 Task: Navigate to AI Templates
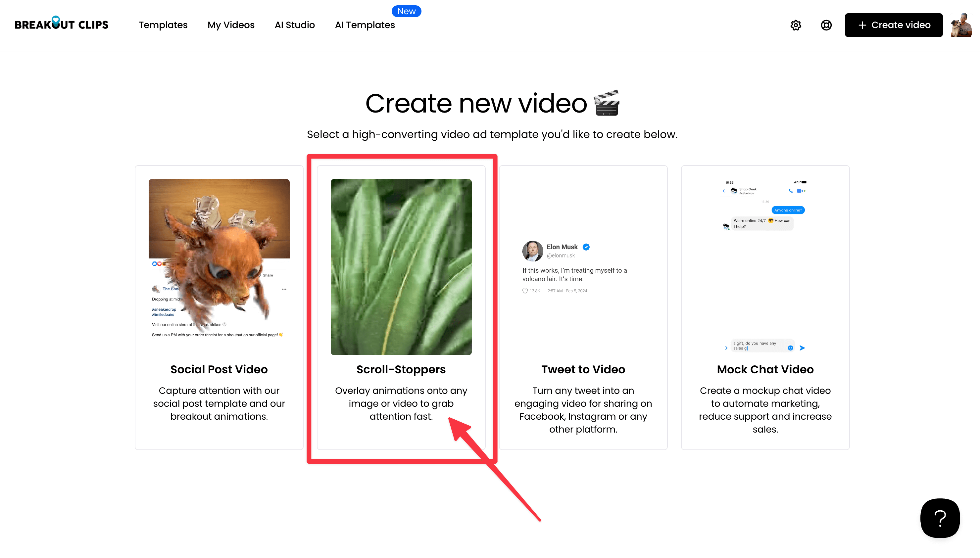click(365, 25)
